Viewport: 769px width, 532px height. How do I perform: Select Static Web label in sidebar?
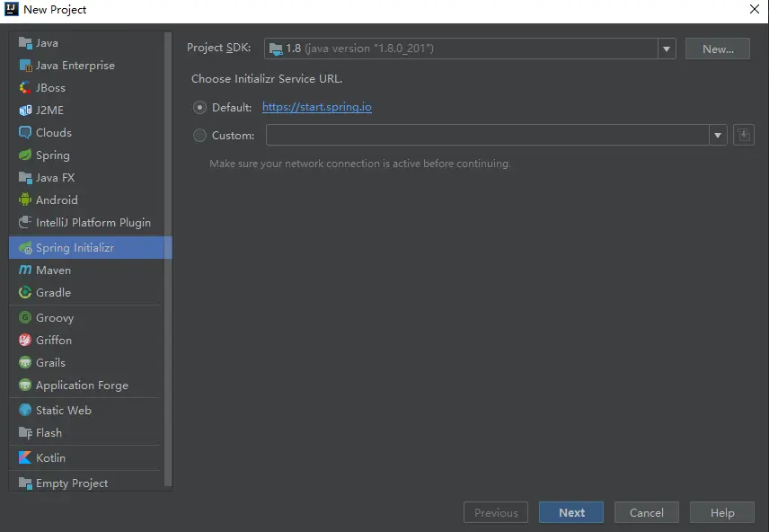point(63,411)
